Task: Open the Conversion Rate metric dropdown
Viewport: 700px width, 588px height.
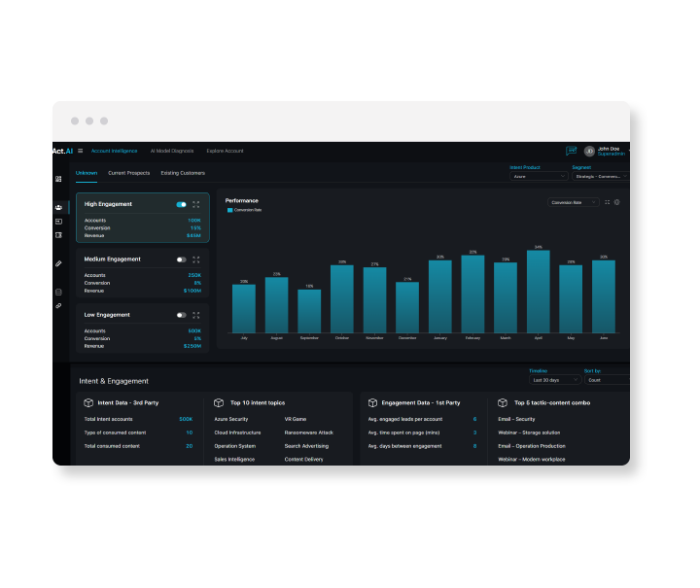Action: (573, 202)
